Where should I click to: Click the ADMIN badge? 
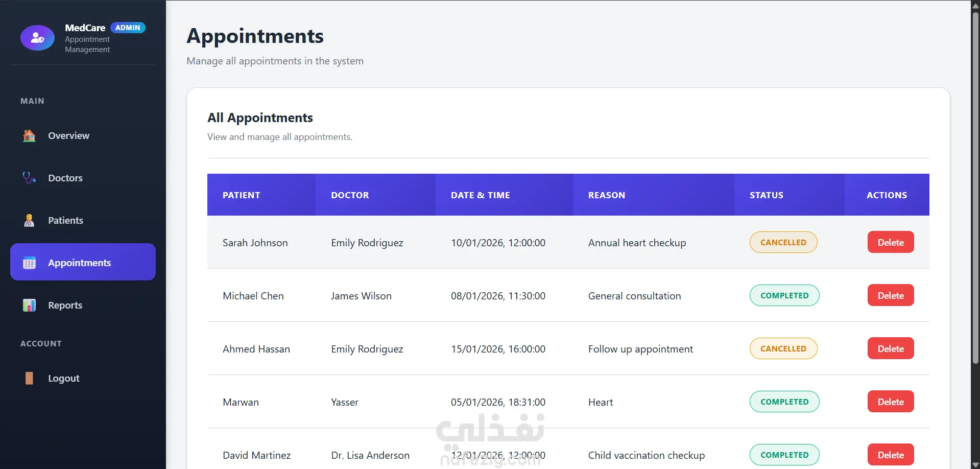[x=128, y=28]
